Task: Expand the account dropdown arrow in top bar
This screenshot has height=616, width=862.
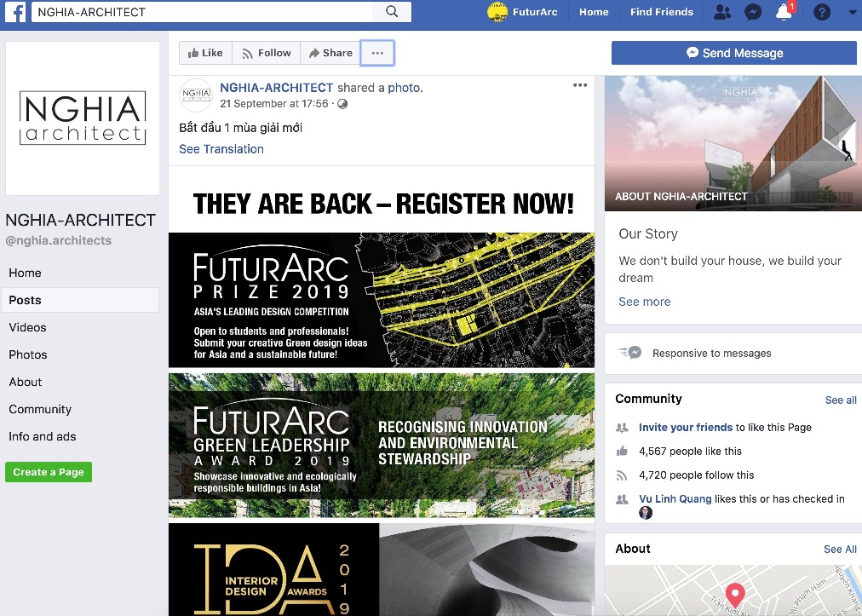Action: pyautogui.click(x=853, y=12)
